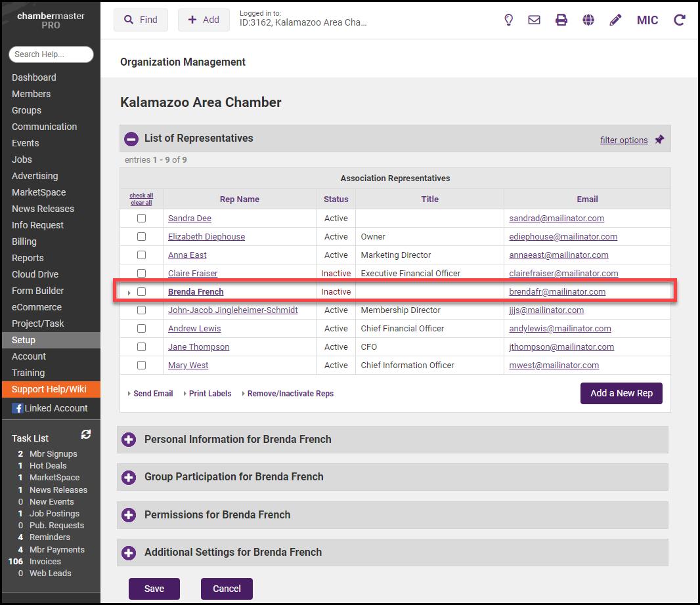This screenshot has height=605, width=700.
Task: Go to Billing in the sidebar menu
Action: [24, 241]
